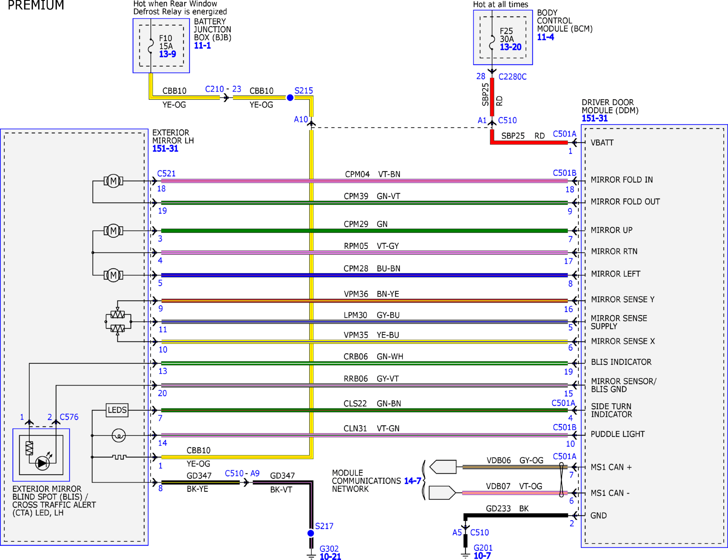Open 10-7 link under G201
The height and width of the screenshot is (560, 728).
pyautogui.click(x=482, y=556)
